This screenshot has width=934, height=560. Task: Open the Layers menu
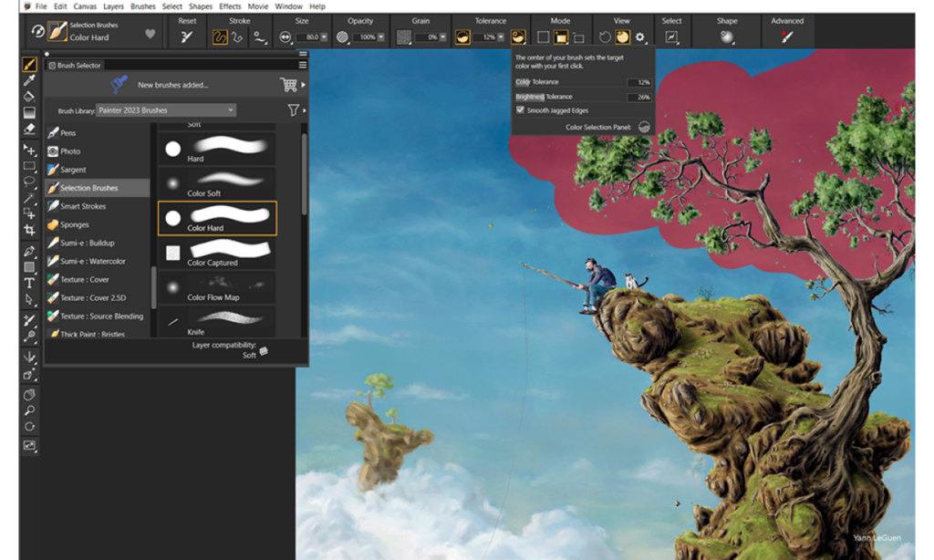pyautogui.click(x=113, y=6)
